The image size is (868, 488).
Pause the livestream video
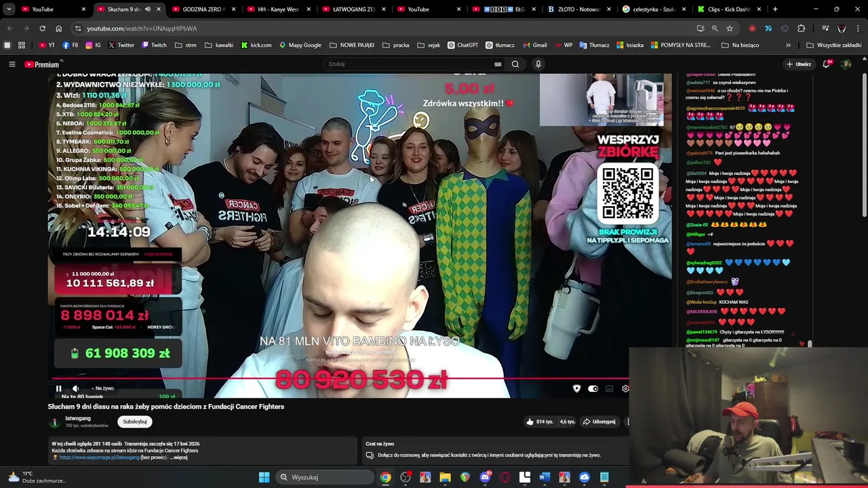pyautogui.click(x=58, y=388)
